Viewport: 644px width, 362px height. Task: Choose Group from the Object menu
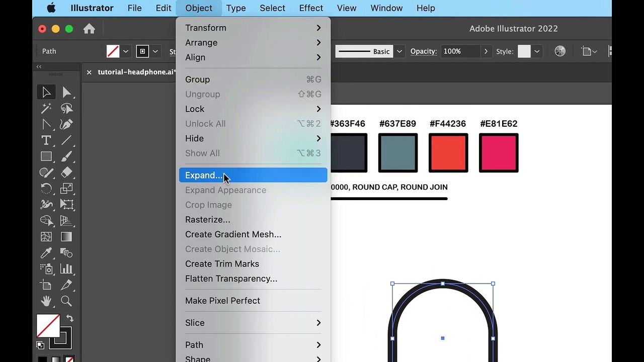coord(253,79)
